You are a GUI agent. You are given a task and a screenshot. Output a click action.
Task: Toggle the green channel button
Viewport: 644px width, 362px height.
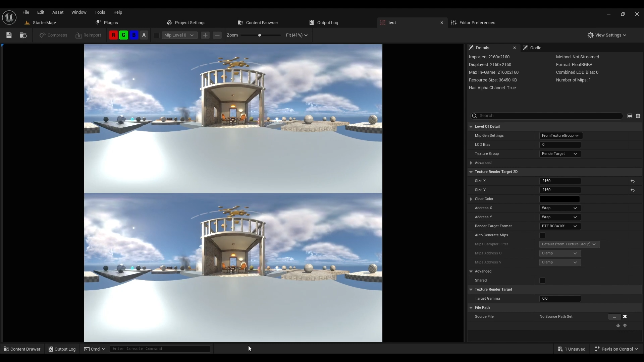(x=123, y=35)
